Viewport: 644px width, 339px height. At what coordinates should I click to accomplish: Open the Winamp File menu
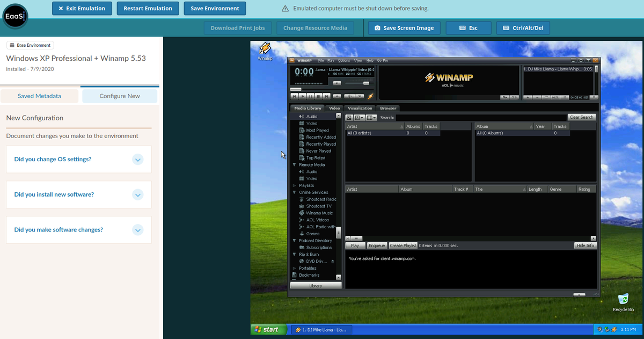click(x=321, y=61)
